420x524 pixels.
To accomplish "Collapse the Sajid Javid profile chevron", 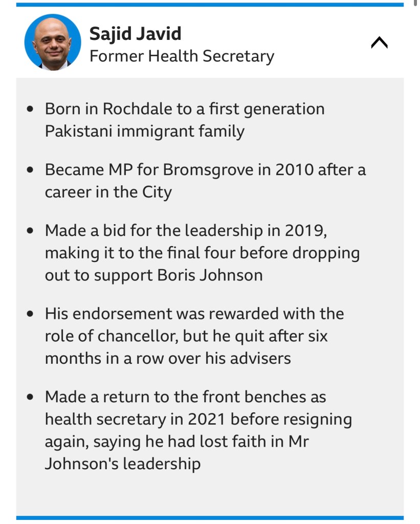I will (379, 43).
